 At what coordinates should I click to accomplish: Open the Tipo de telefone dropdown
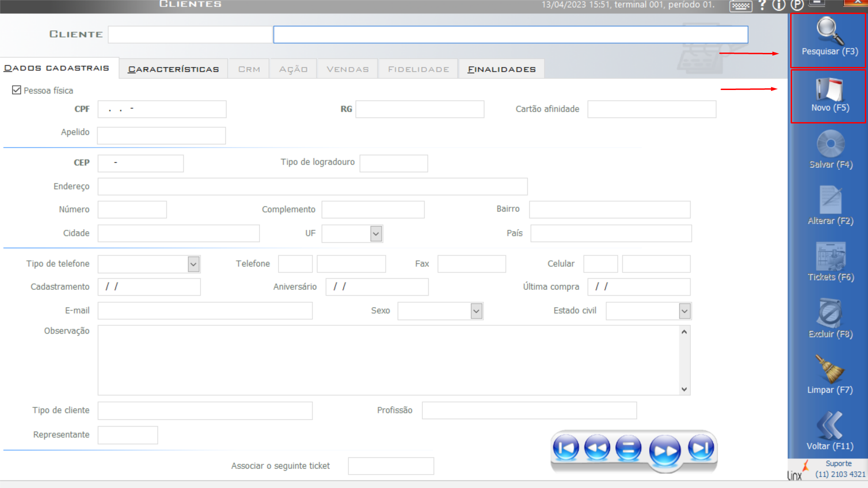pyautogui.click(x=194, y=264)
